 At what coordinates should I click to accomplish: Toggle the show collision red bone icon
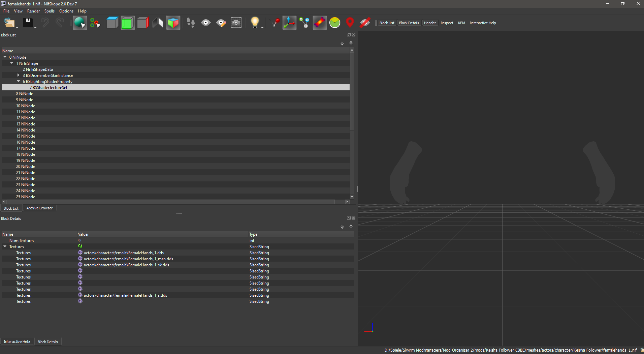pos(320,23)
